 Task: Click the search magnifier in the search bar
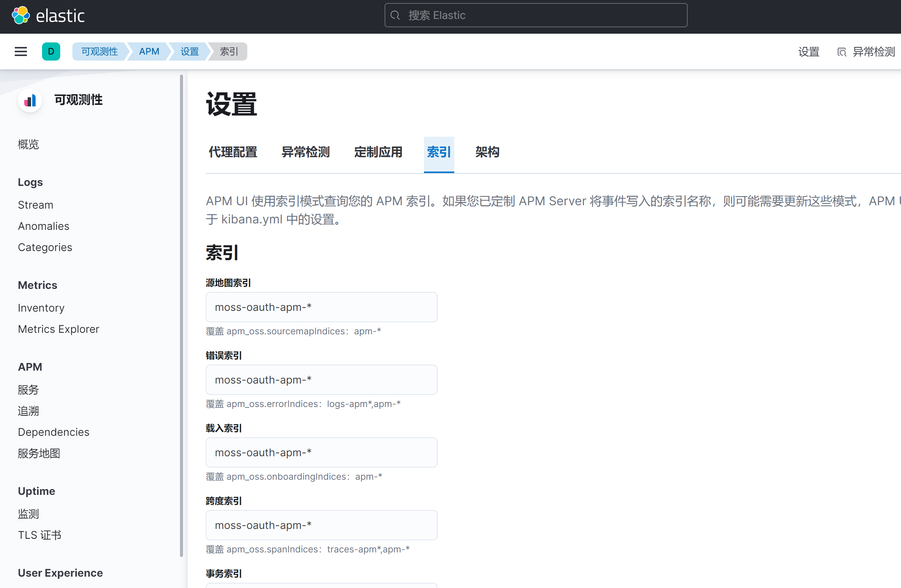click(x=395, y=15)
